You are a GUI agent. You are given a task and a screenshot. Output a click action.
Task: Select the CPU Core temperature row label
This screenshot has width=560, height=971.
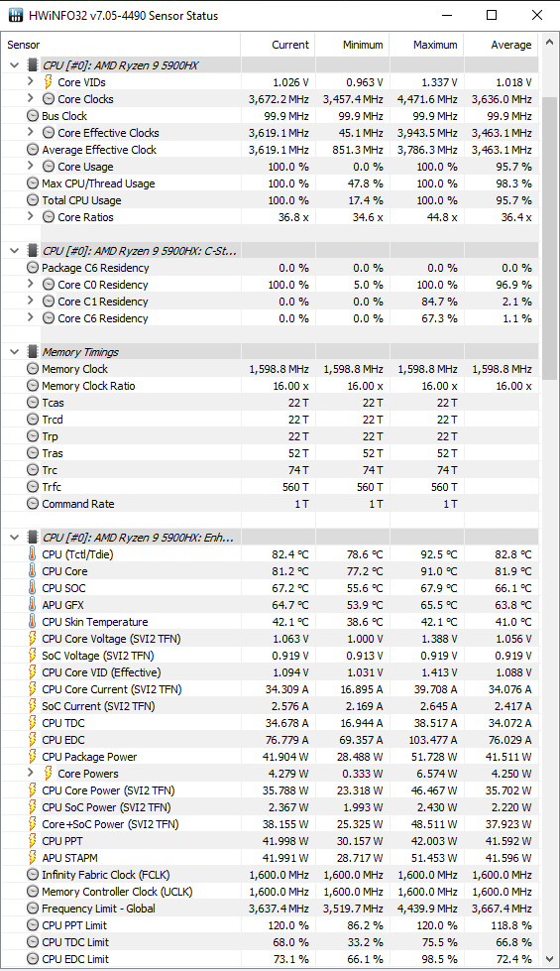(64, 571)
